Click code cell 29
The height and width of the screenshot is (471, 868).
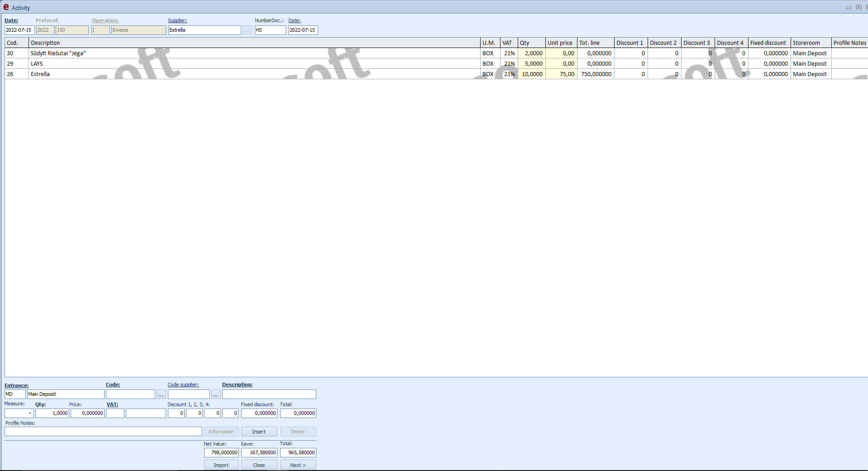pyautogui.click(x=17, y=64)
